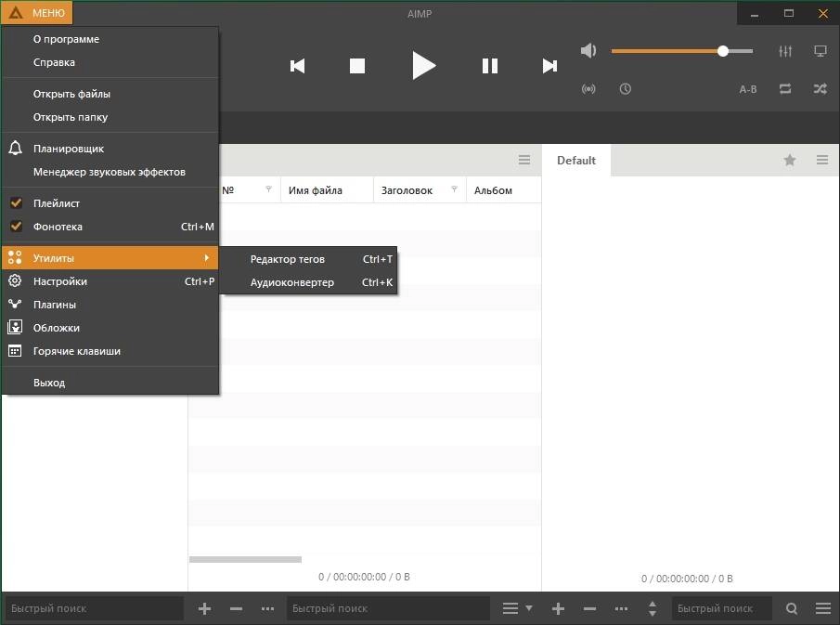Adjust the volume slider
840x625 pixels.
tap(682, 51)
